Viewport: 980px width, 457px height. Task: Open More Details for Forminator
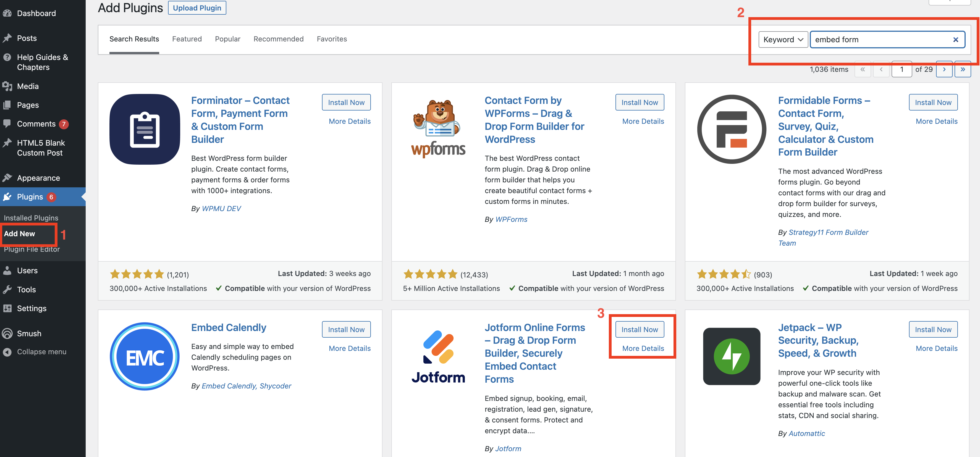tap(349, 121)
